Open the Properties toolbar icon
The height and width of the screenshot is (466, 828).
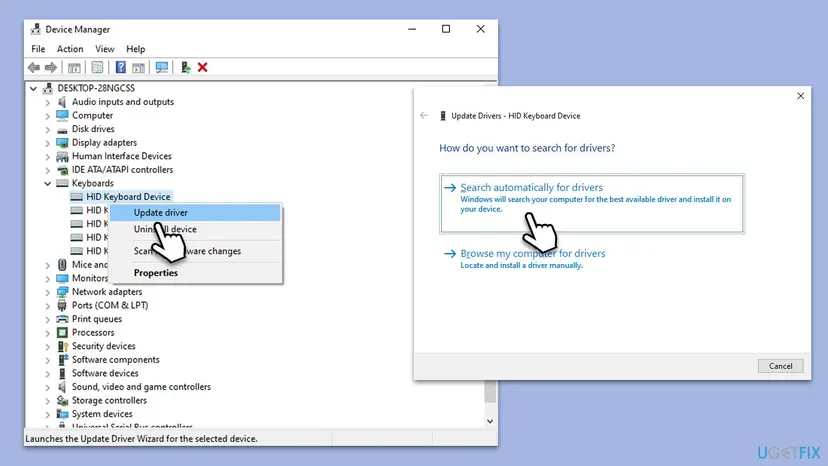pyautogui.click(x=97, y=68)
